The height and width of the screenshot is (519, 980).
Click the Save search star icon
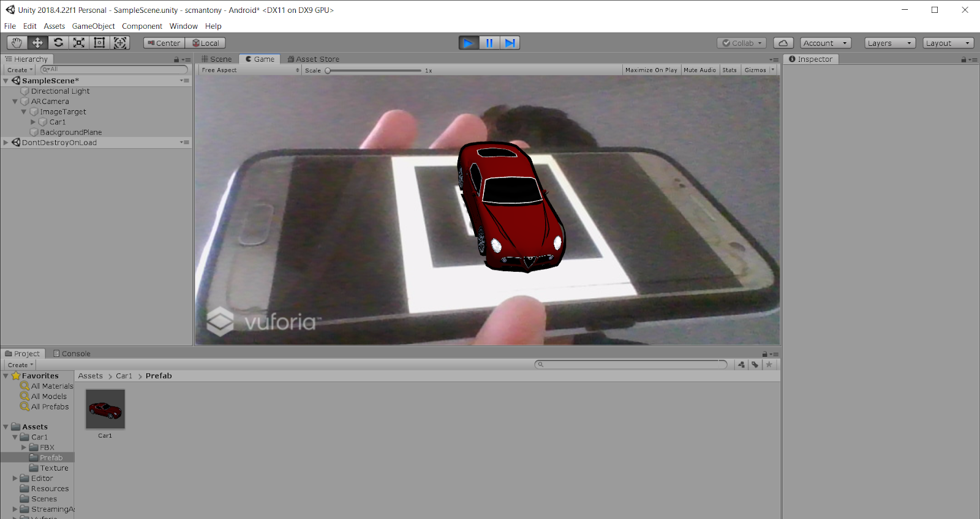769,365
